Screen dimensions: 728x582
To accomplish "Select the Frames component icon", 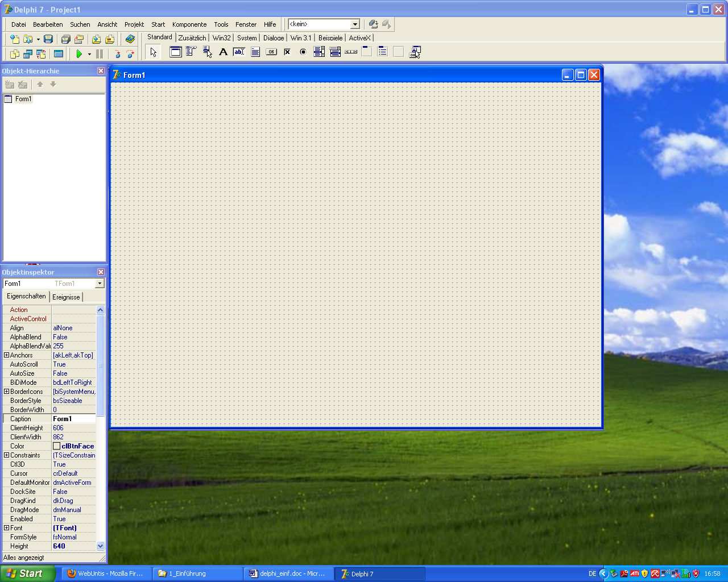I will tap(176, 52).
